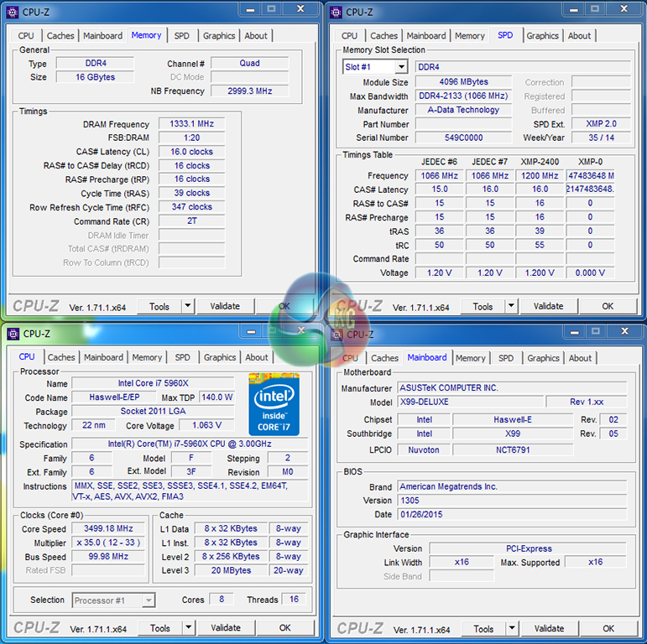Open About tab in Mainboard window
The image size is (647, 644).
tap(580, 358)
